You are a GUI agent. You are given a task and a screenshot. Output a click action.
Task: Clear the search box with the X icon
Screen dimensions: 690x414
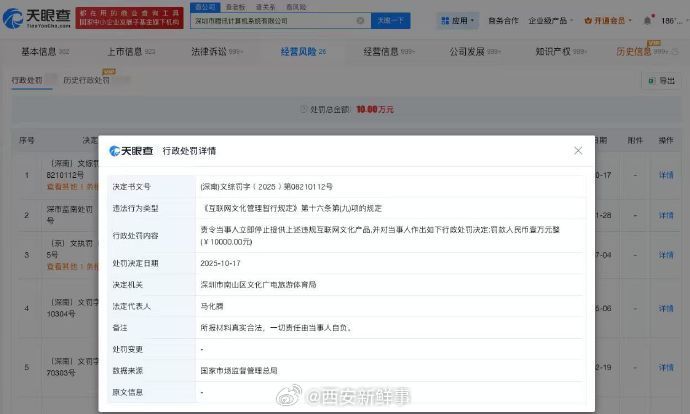[x=360, y=21]
